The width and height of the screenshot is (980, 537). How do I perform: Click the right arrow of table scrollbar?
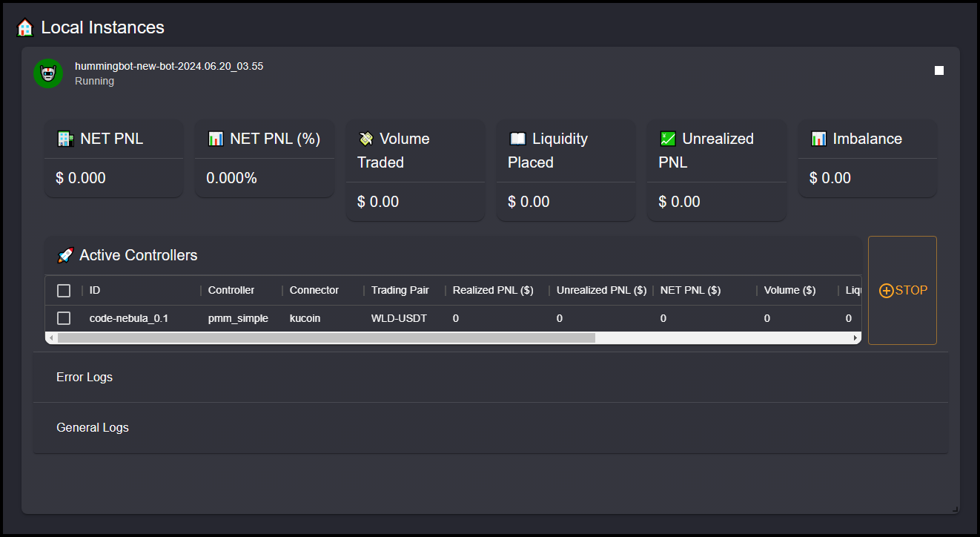tap(855, 338)
